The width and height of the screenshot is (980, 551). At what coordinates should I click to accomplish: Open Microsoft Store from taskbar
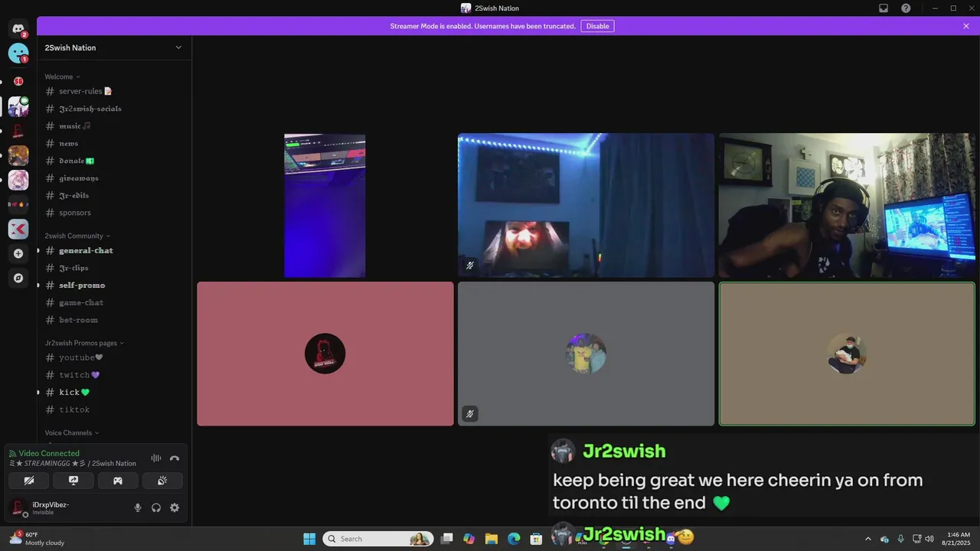537,539
